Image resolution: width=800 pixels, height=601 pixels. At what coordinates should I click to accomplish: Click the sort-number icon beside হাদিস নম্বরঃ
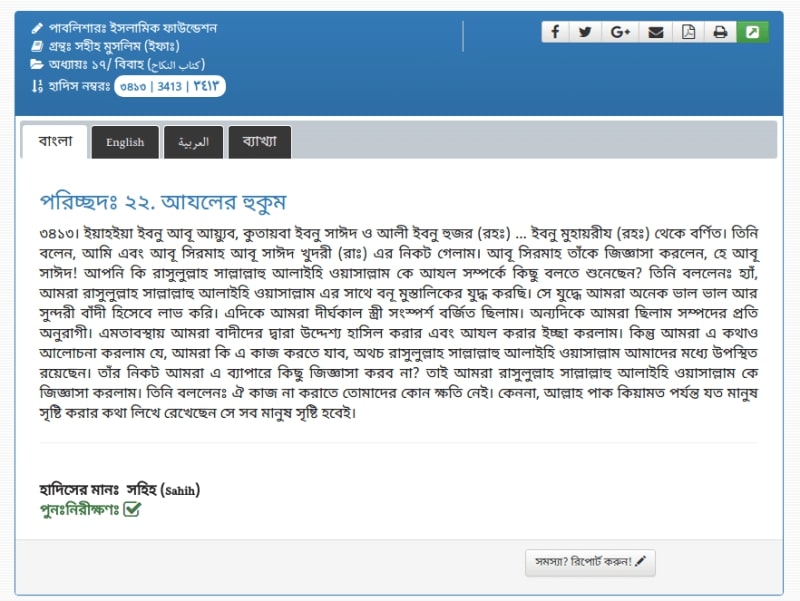point(37,86)
